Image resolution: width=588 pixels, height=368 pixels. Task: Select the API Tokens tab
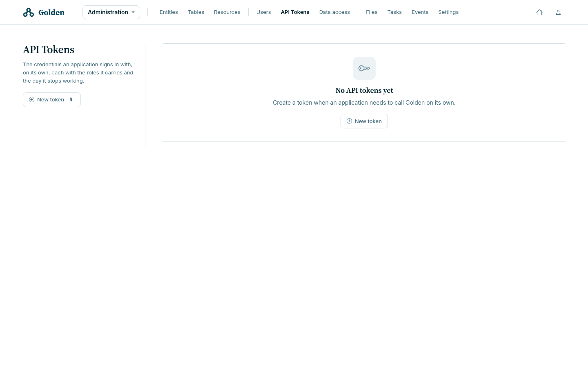click(295, 12)
